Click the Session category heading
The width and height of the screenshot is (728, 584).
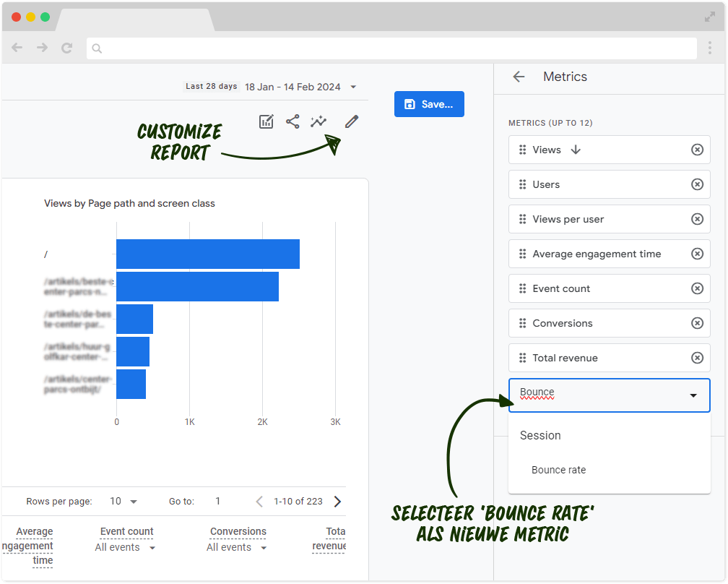540,435
